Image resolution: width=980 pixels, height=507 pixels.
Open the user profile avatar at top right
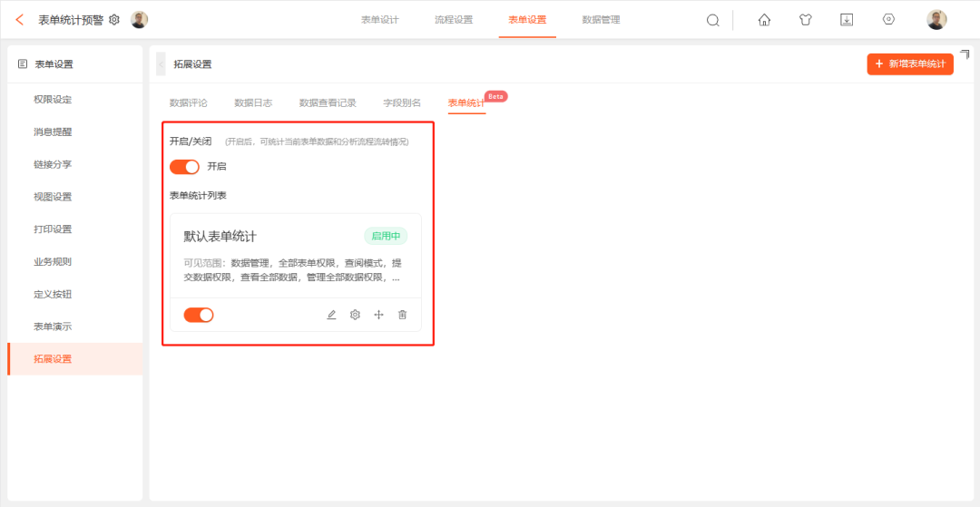936,20
